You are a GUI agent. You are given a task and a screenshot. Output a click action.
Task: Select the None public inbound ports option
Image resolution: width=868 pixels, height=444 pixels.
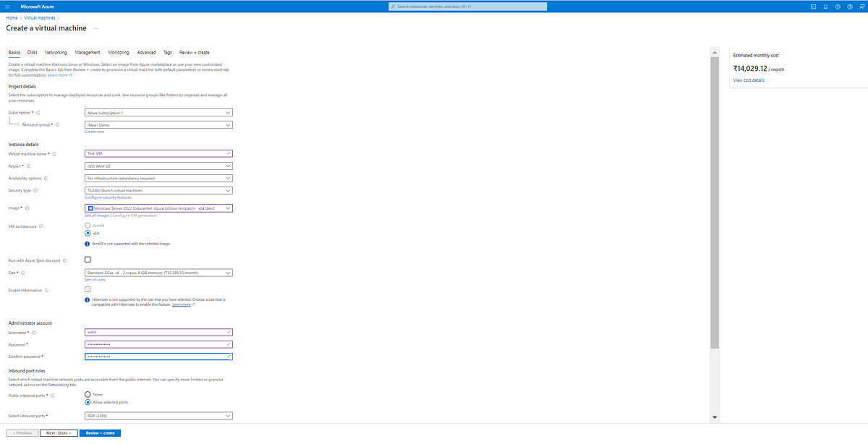point(88,393)
